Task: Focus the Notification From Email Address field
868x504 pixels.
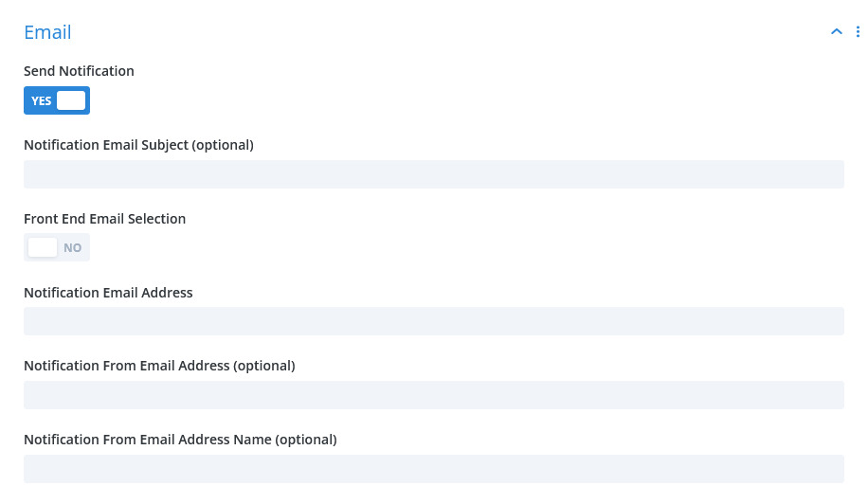Action: 434,395
